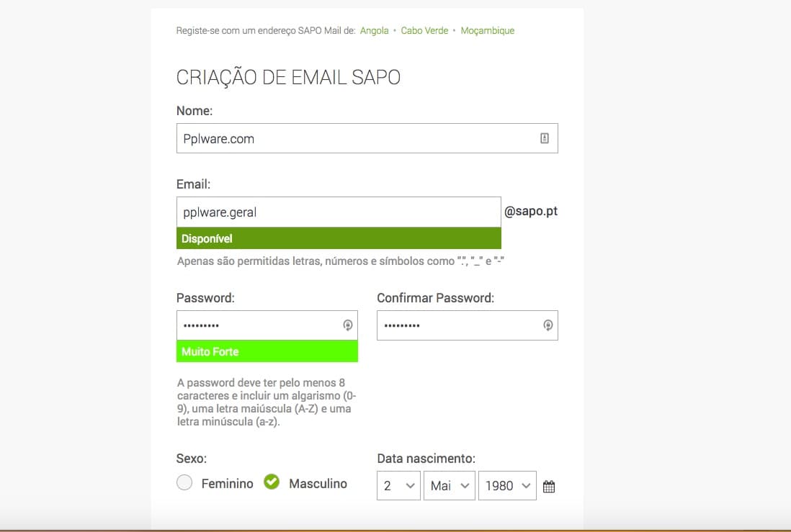Open the year dropdown showing 1980
791x532 pixels.
click(507, 486)
